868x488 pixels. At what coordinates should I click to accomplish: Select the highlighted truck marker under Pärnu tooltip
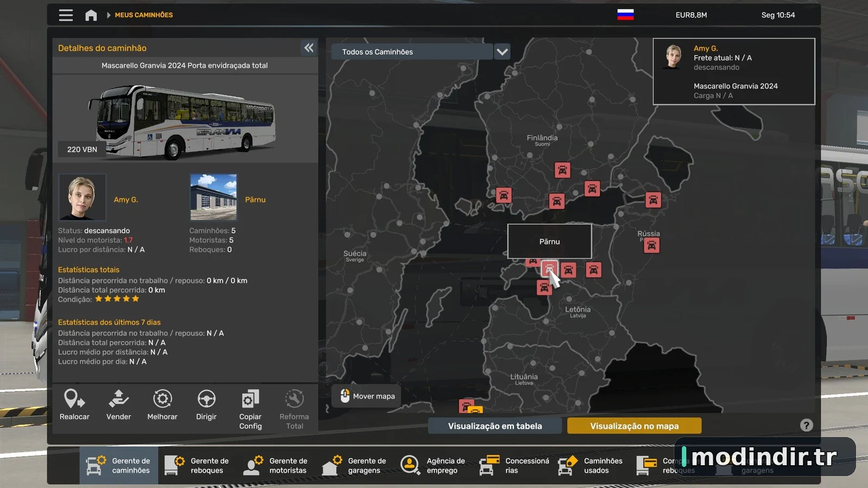[x=549, y=268]
